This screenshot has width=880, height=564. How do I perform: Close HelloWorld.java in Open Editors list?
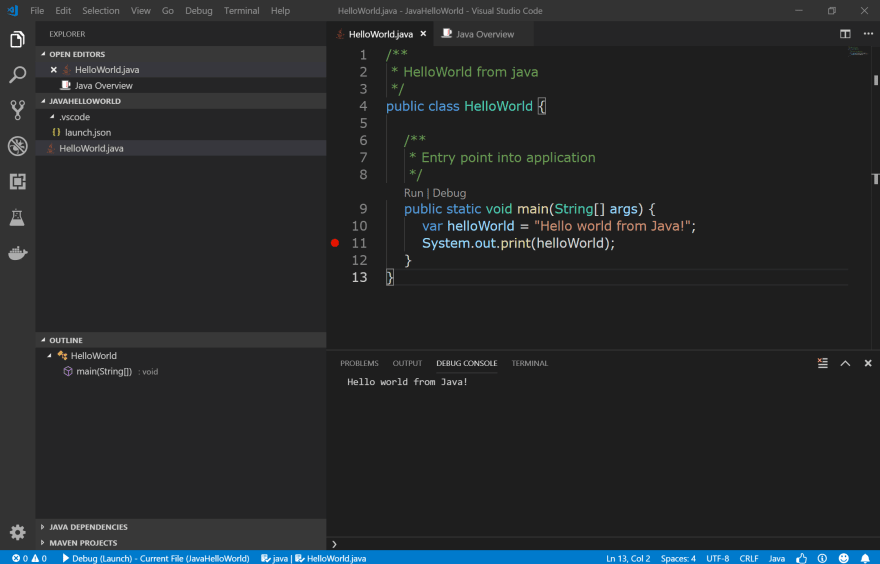pyautogui.click(x=53, y=70)
